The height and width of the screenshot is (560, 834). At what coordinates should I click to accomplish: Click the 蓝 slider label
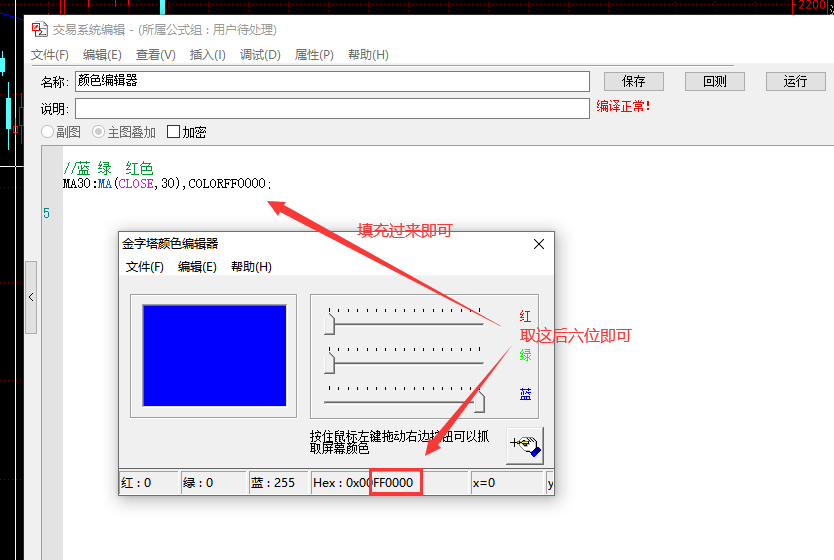coord(525,394)
